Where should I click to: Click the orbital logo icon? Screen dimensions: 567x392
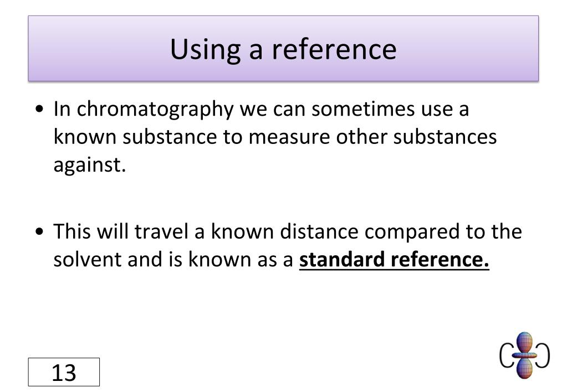pyautogui.click(x=524, y=355)
